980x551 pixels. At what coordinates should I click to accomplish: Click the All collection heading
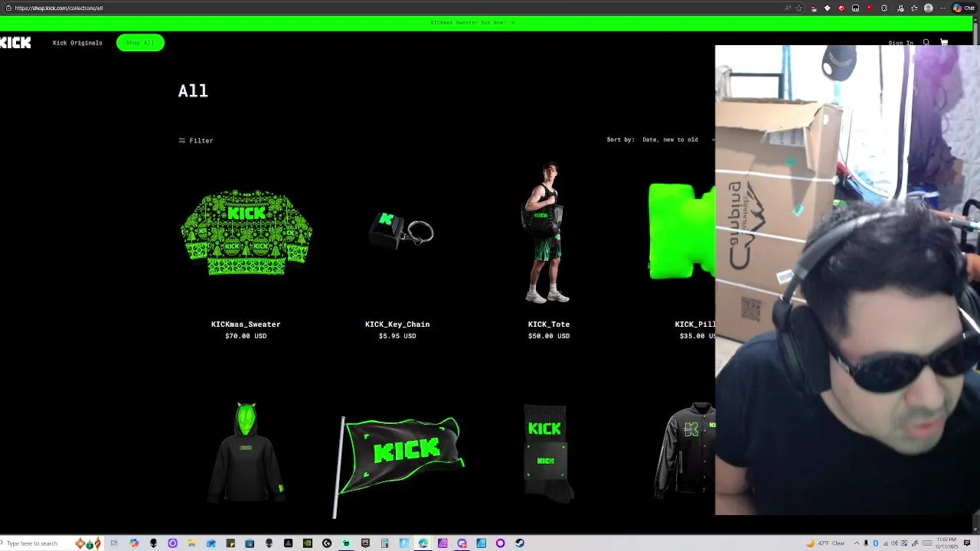click(x=193, y=91)
